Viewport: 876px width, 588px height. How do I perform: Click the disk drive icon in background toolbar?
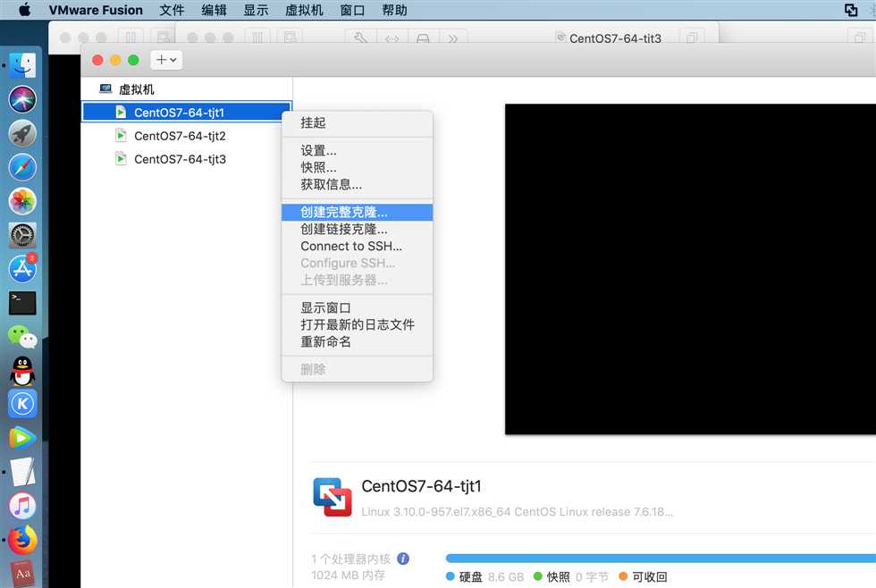pos(423,38)
